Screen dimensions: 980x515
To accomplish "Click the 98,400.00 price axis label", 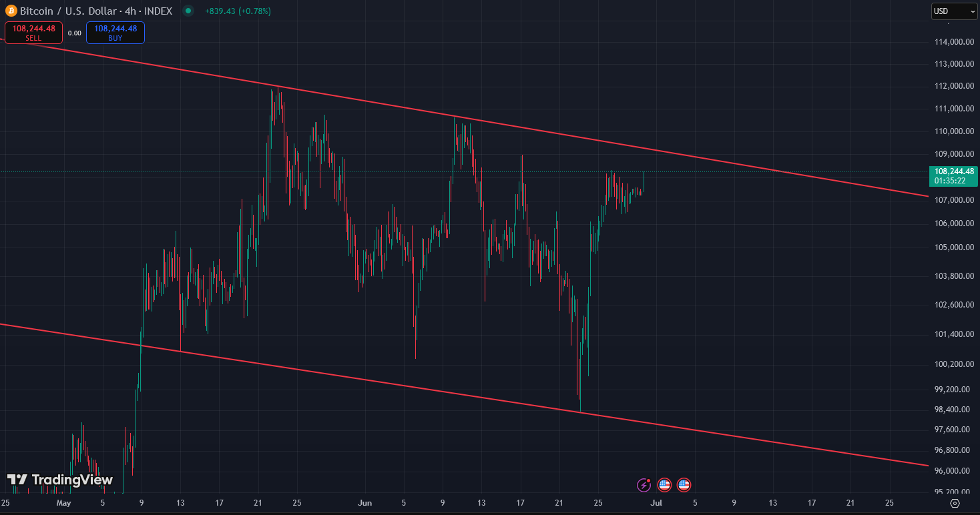I will 953,410.
